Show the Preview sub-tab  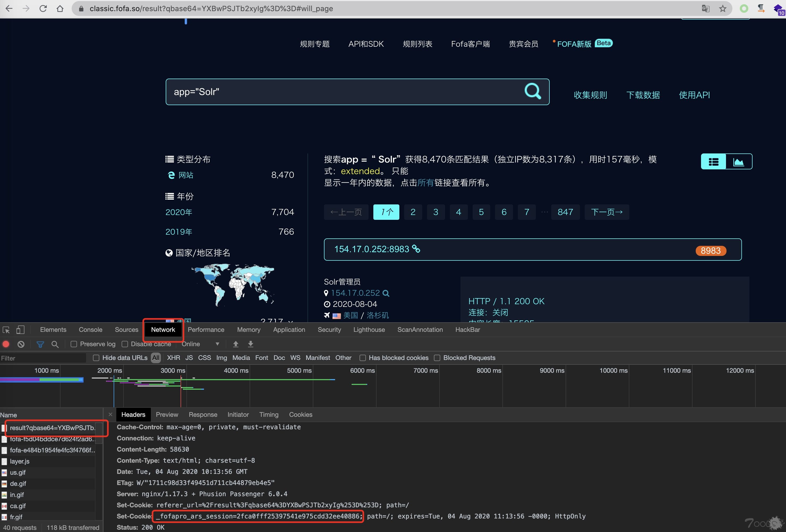pos(167,415)
